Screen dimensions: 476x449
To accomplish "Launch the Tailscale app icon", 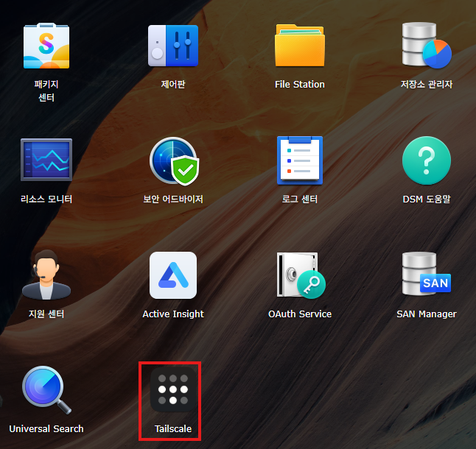I will coord(173,389).
